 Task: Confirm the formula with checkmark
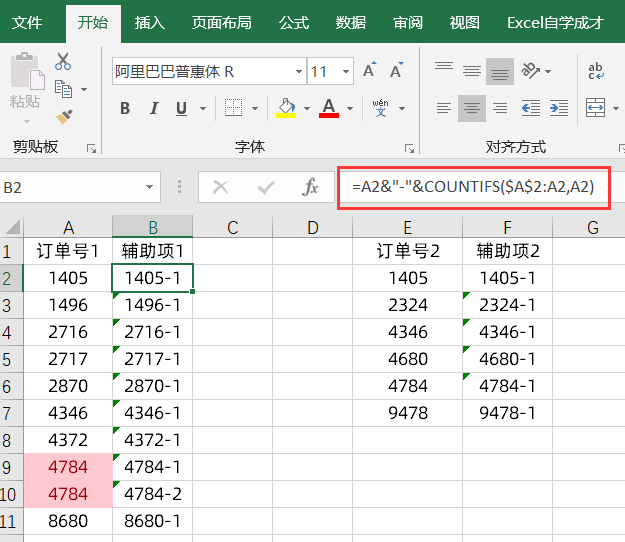[266, 187]
